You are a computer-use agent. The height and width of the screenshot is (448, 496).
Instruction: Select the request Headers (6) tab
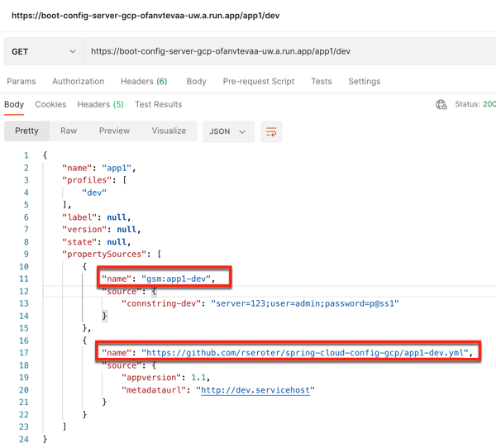144,82
